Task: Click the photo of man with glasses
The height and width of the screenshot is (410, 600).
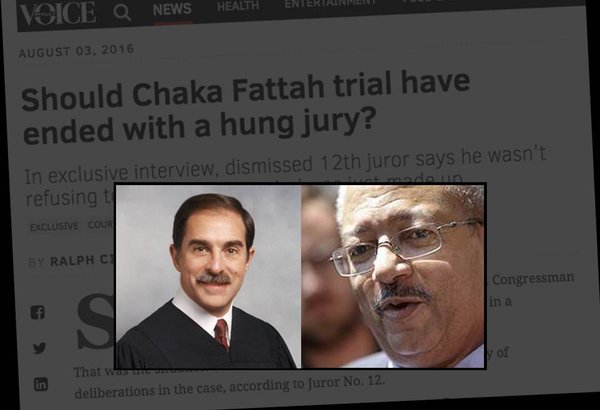Action: 393,276
